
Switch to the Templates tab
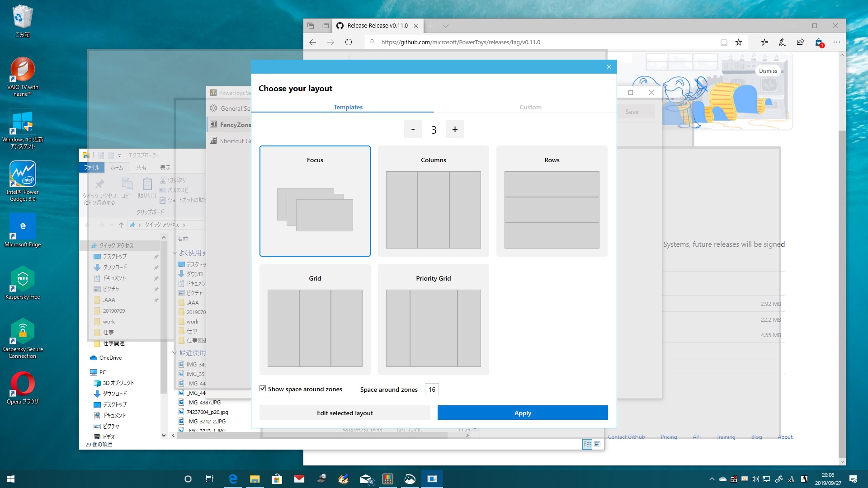(x=348, y=107)
